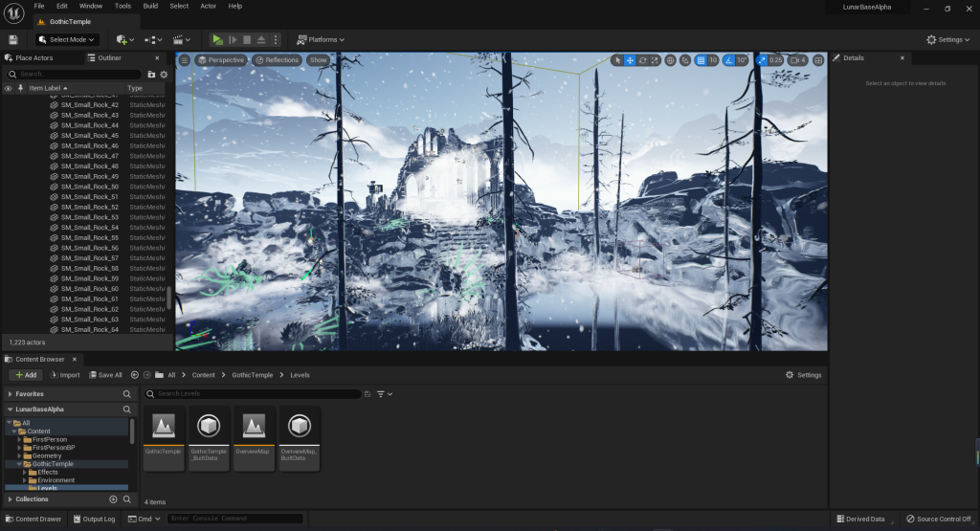The image size is (980, 531).
Task: Click the pin column header in Outliner
Action: pyautogui.click(x=21, y=88)
